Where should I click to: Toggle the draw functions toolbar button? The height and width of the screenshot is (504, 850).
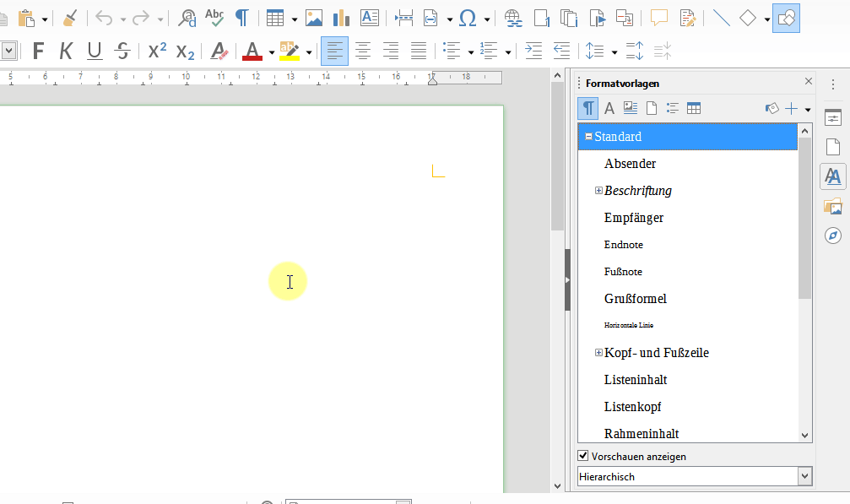tap(786, 19)
